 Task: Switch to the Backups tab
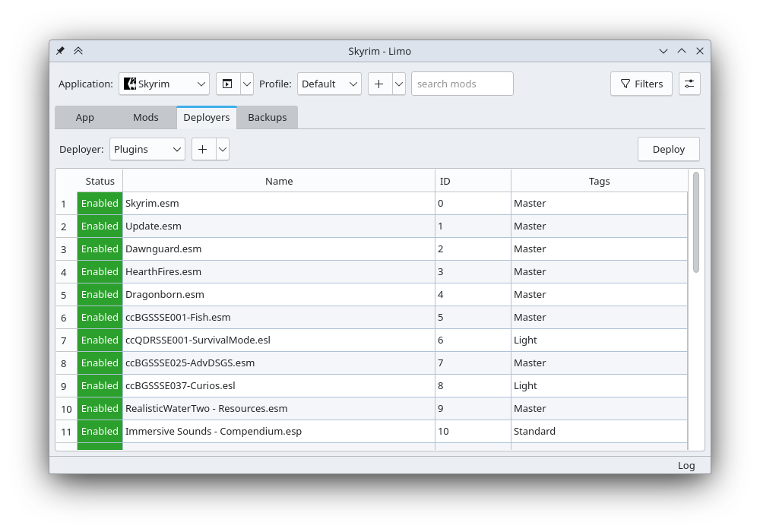268,118
